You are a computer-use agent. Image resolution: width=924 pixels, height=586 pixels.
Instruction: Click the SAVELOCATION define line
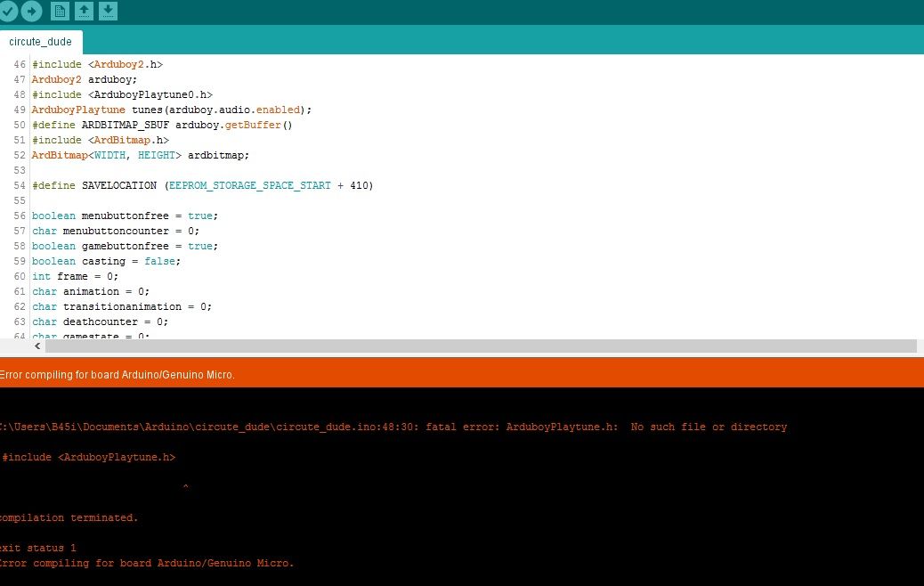click(x=203, y=186)
